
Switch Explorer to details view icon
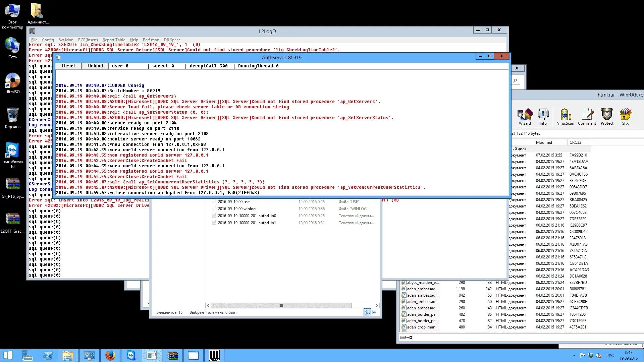(x=367, y=312)
